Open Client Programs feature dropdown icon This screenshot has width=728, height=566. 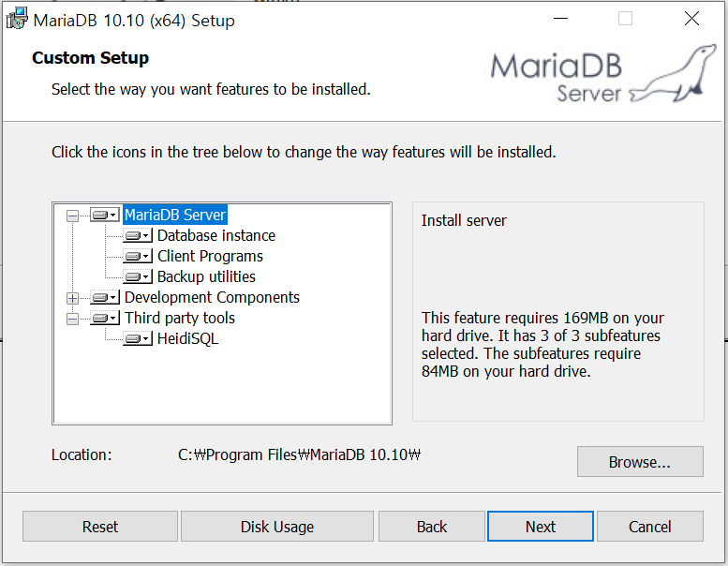(x=138, y=257)
